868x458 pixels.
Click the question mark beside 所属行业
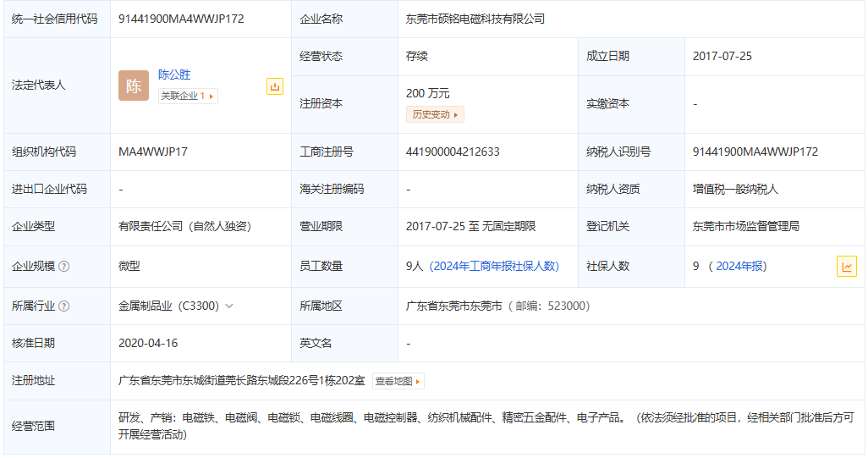click(x=64, y=306)
